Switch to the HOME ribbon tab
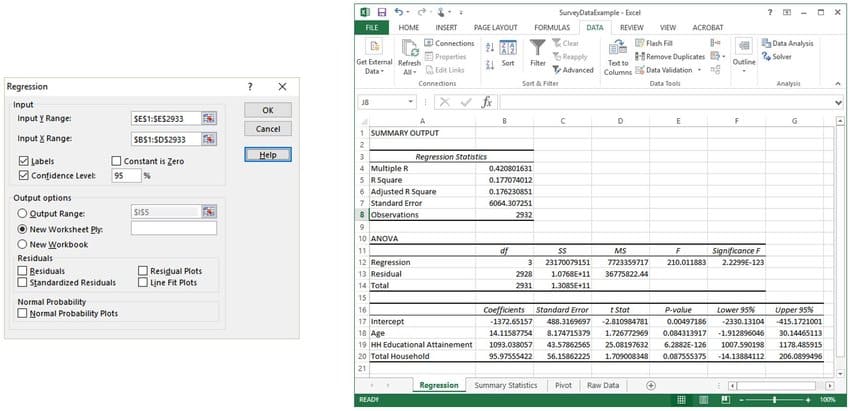 pyautogui.click(x=408, y=27)
